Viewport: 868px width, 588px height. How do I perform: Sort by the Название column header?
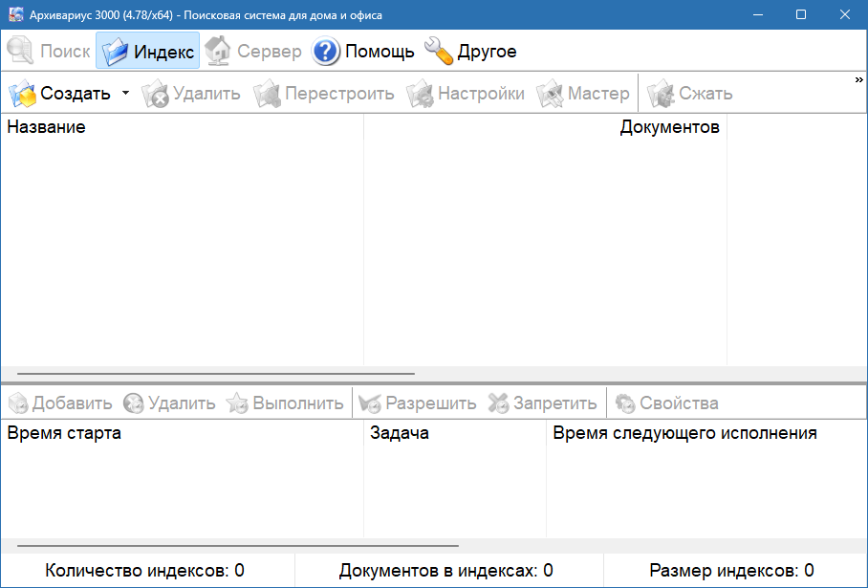pos(183,127)
